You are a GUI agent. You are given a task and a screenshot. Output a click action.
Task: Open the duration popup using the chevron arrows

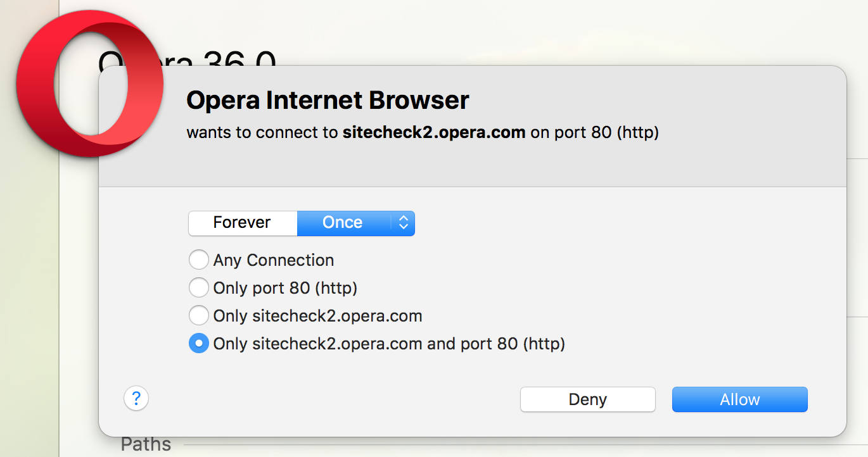coord(403,223)
